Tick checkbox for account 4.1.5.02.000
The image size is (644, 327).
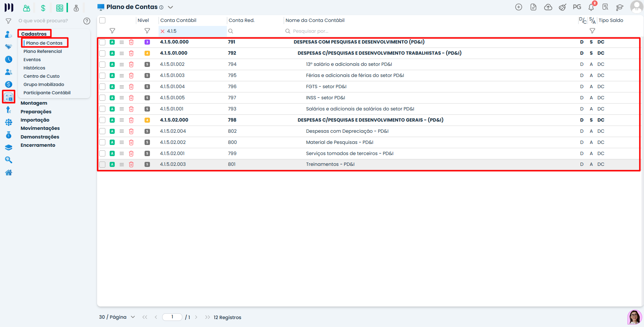[102, 120]
